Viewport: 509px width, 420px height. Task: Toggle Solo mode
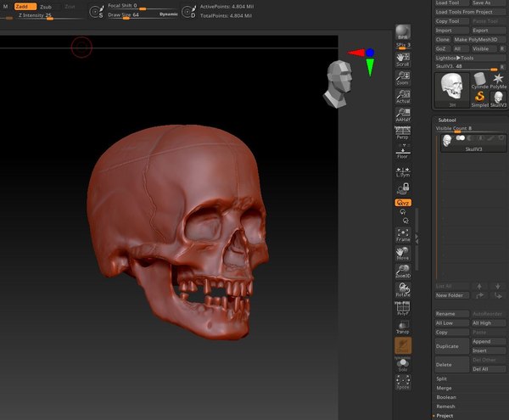[x=403, y=365]
